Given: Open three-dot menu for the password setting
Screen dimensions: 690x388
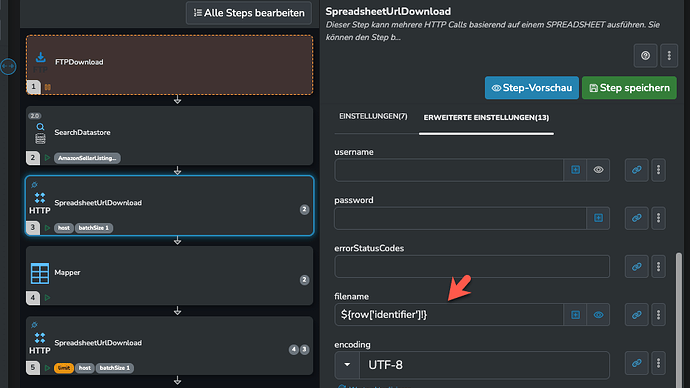Looking at the screenshot, I should (658, 218).
